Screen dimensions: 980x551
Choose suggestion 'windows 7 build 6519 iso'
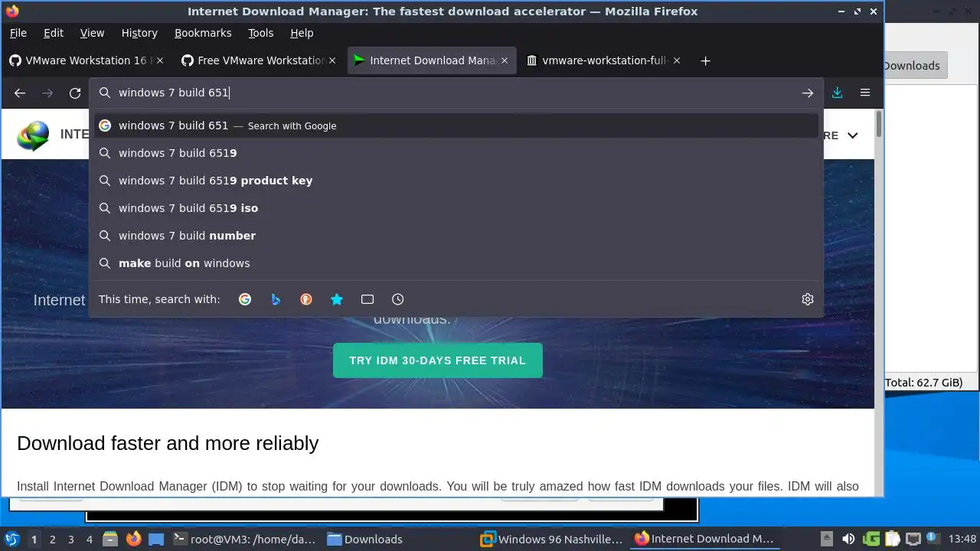456,208
